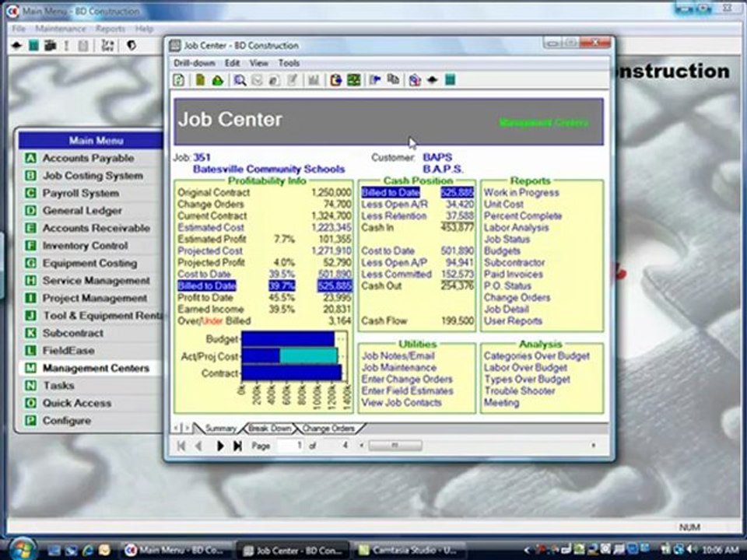Click the yellow document toolbar icon
The height and width of the screenshot is (560, 747).
[200, 80]
